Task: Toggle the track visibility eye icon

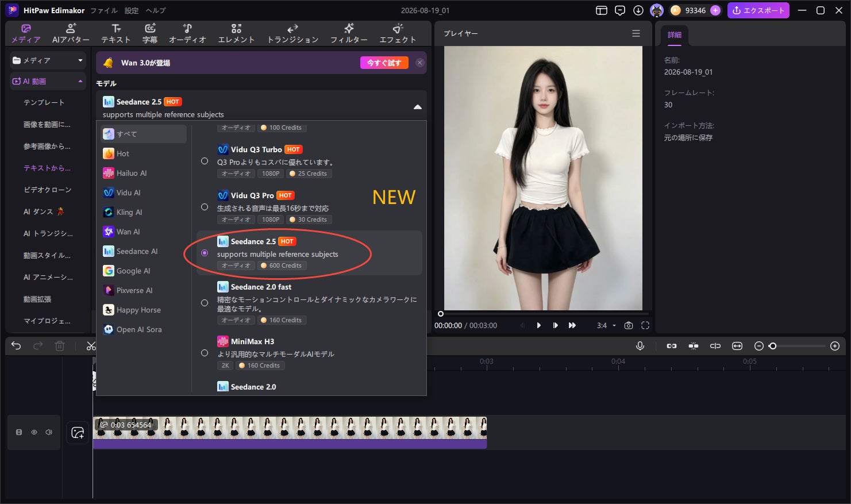Action: (34, 432)
